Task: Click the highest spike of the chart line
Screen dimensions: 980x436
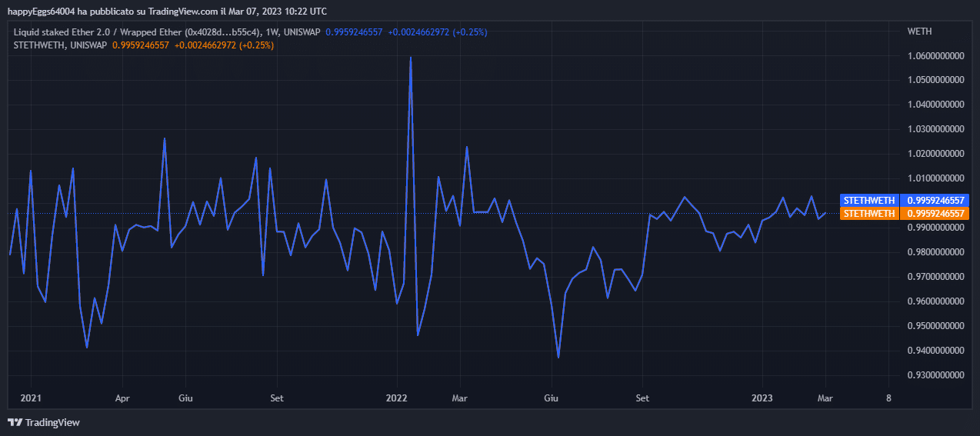Action: pos(411,58)
